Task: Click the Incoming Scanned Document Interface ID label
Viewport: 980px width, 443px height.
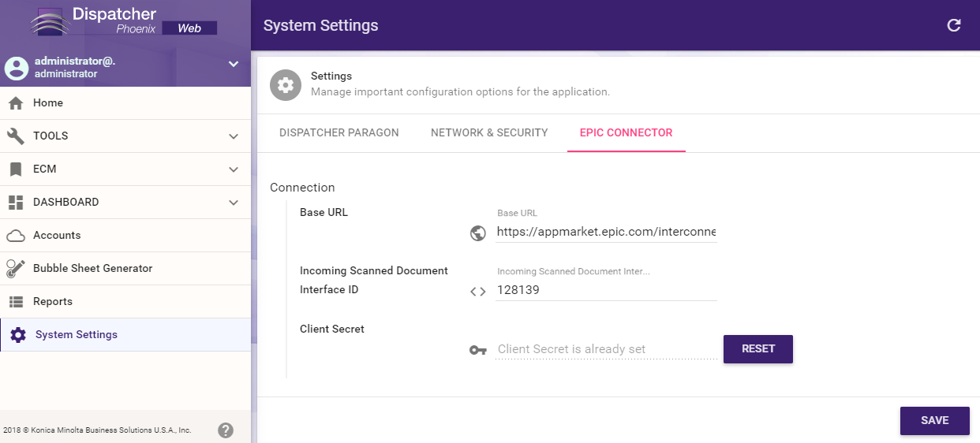Action: pyautogui.click(x=374, y=280)
